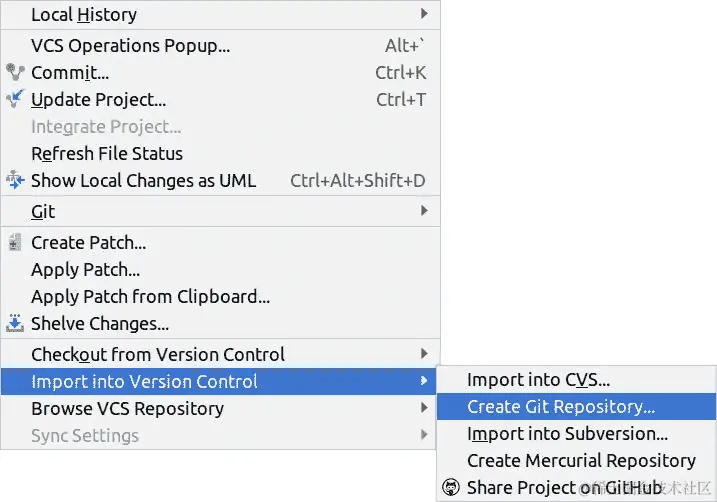
Task: Click the Create Patch icon
Action: (x=15, y=242)
